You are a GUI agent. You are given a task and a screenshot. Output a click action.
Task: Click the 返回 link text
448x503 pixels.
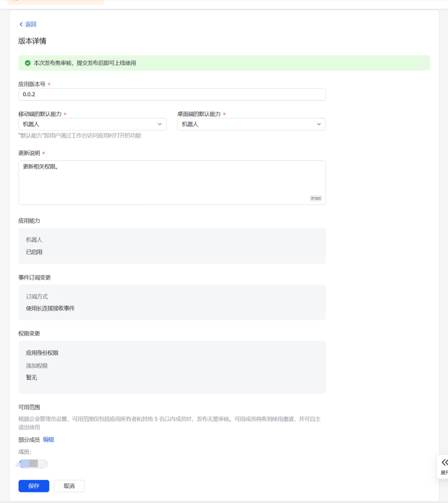click(x=30, y=24)
